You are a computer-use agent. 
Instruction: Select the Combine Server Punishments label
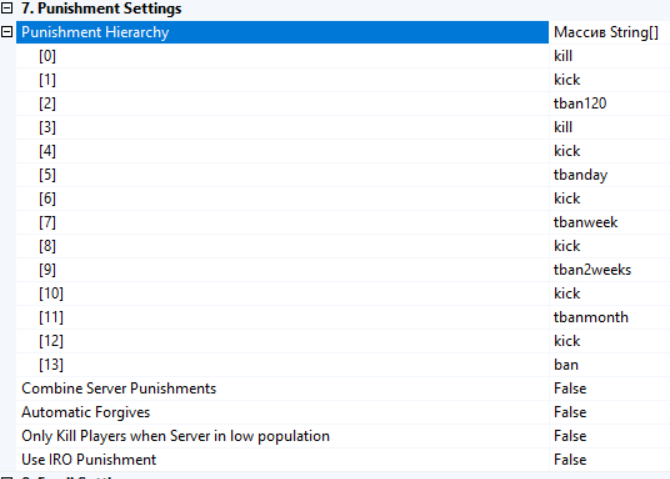tap(118, 388)
